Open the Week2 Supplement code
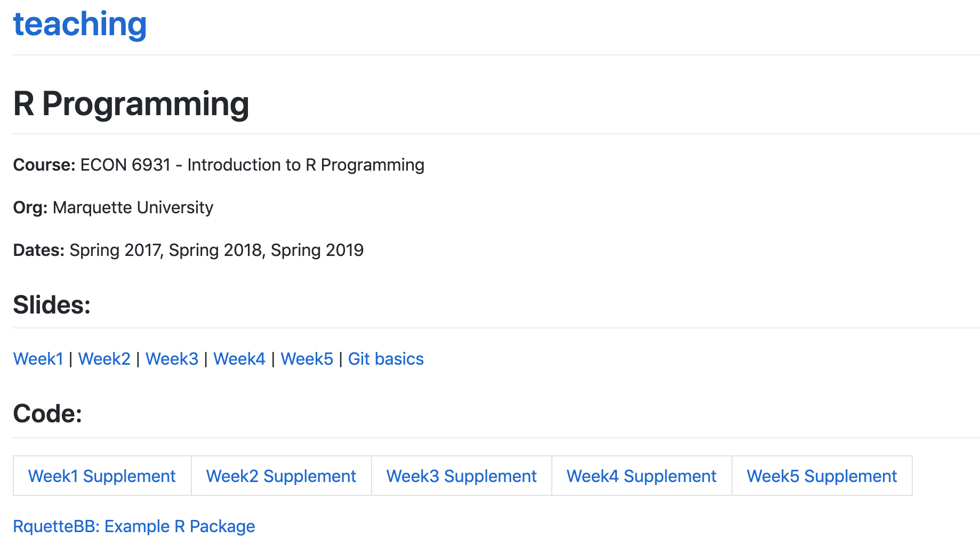This screenshot has width=980, height=546. (281, 476)
